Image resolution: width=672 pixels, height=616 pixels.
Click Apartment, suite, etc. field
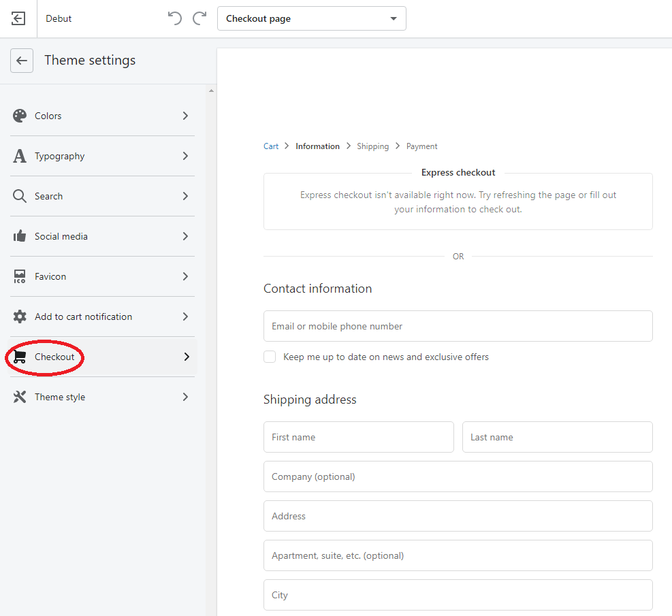458,555
